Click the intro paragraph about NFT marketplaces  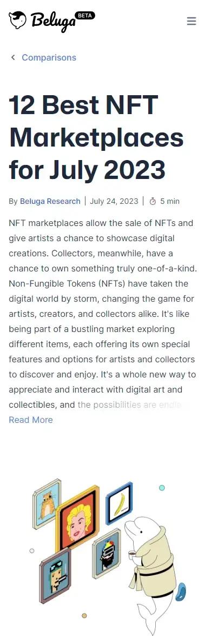(x=102, y=314)
